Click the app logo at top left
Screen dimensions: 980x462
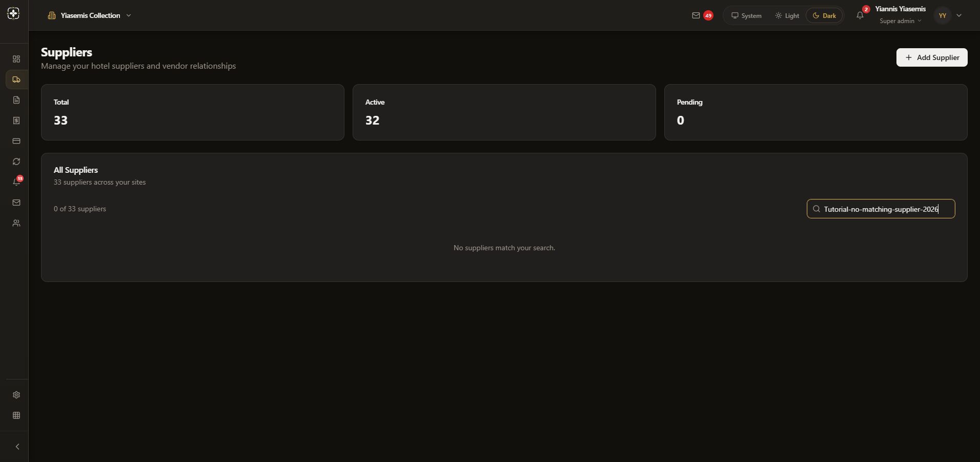pos(14,14)
